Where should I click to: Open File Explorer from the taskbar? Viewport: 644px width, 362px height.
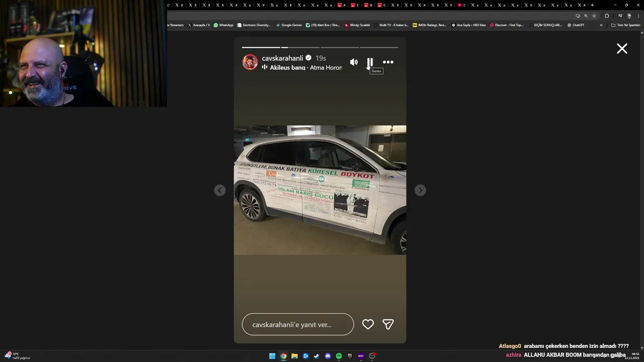coord(294,356)
